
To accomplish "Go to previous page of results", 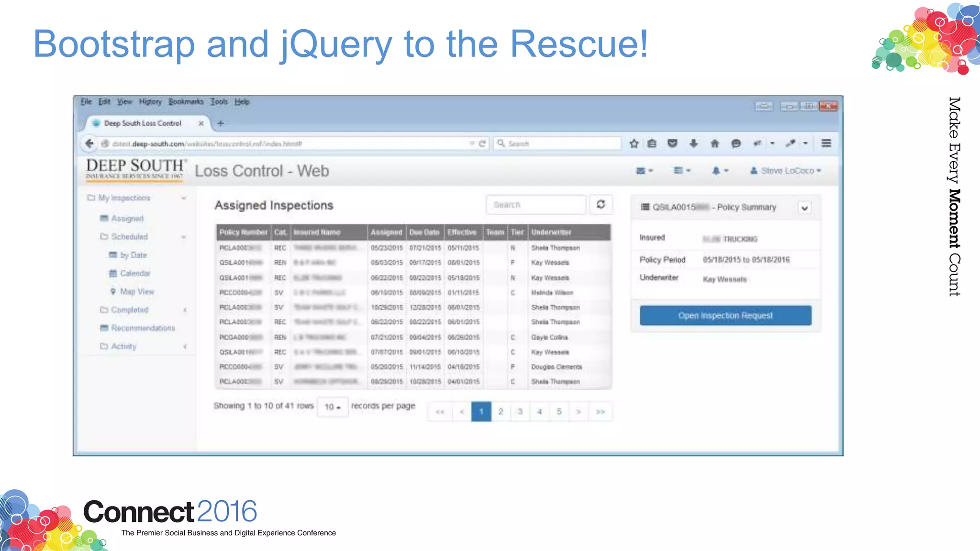I will (462, 412).
